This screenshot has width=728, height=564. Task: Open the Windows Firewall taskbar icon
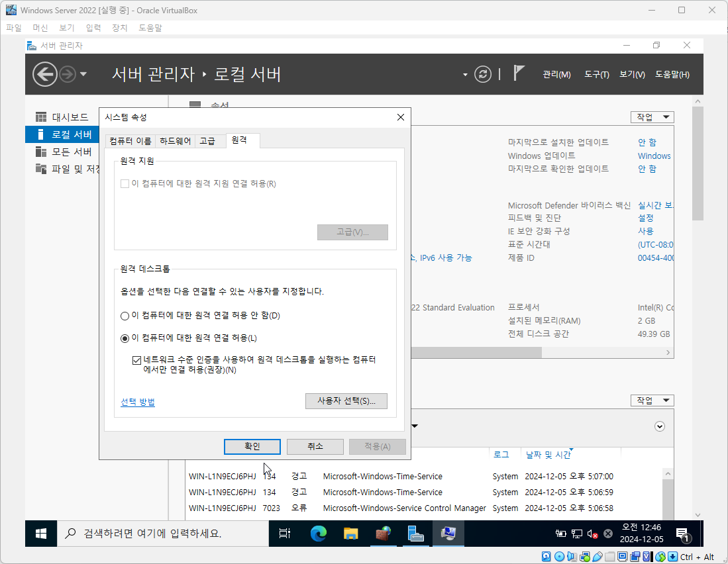384,534
